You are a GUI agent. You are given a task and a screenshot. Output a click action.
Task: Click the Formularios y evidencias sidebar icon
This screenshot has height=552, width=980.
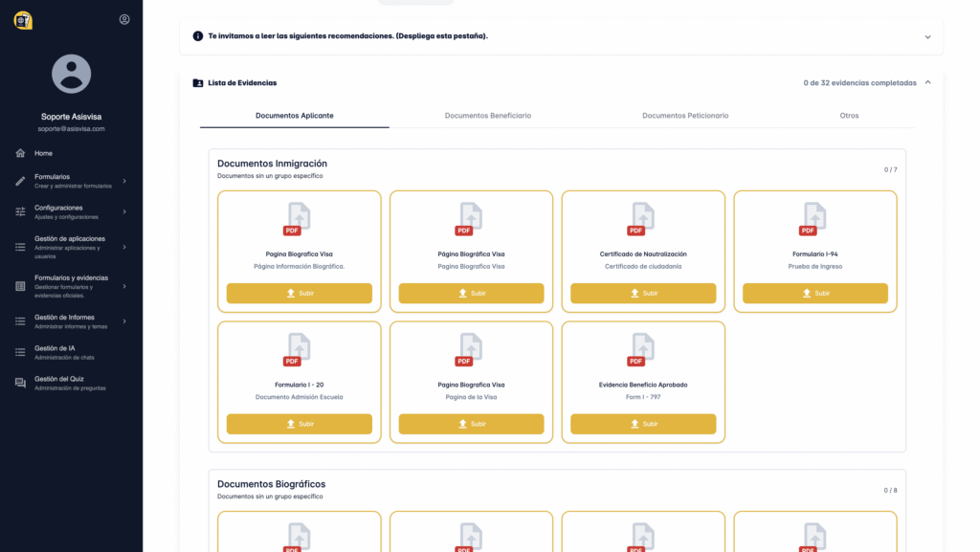click(x=20, y=286)
